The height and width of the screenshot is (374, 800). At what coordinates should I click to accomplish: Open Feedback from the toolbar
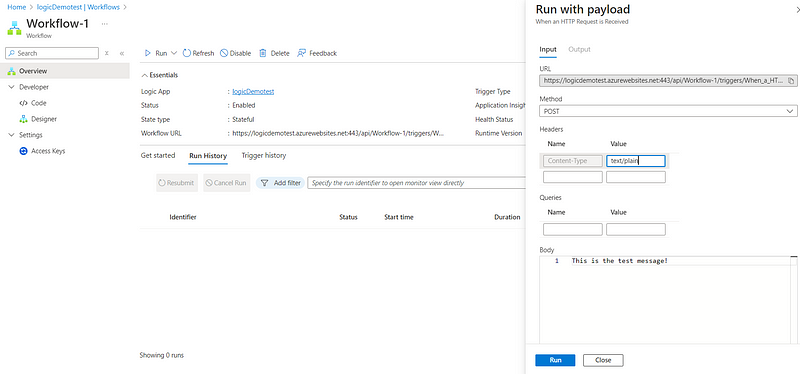coord(317,53)
